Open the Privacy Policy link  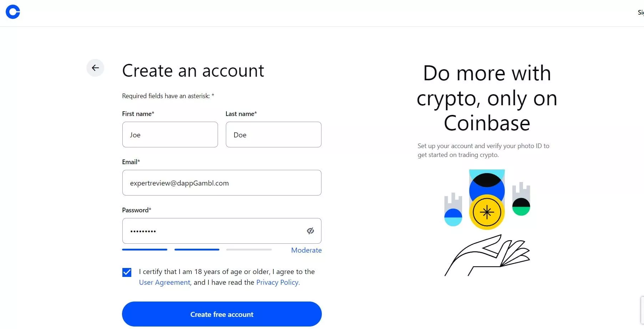click(278, 282)
